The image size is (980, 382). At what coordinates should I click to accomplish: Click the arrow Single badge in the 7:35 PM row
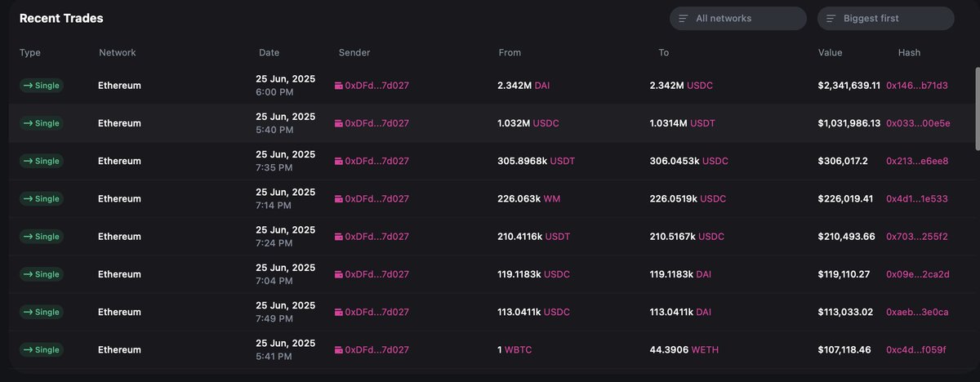41,161
